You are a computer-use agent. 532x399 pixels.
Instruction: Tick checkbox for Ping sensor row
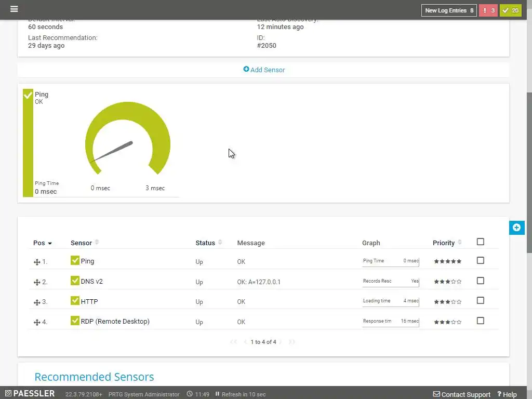(481, 260)
